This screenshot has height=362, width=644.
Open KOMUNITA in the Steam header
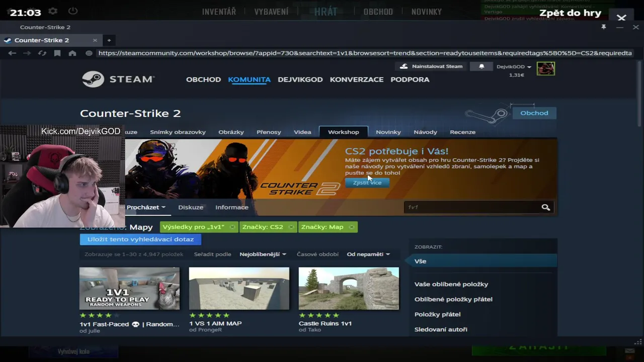pos(249,79)
